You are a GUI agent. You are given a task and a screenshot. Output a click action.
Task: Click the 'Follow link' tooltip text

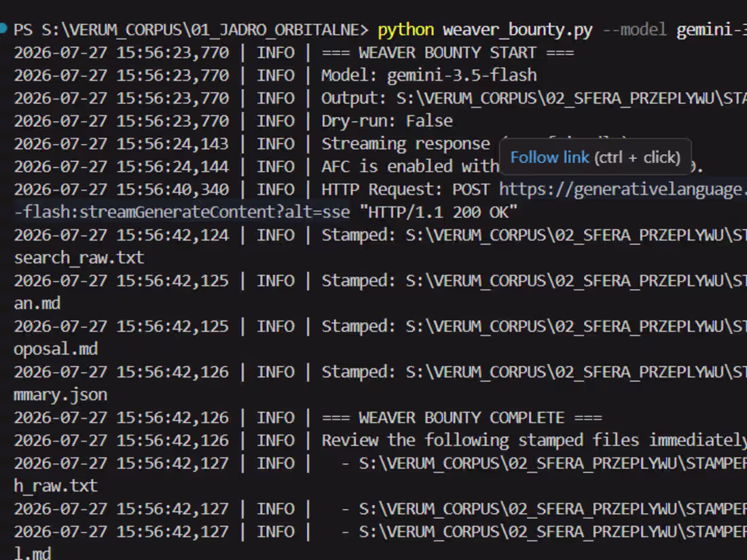(550, 157)
